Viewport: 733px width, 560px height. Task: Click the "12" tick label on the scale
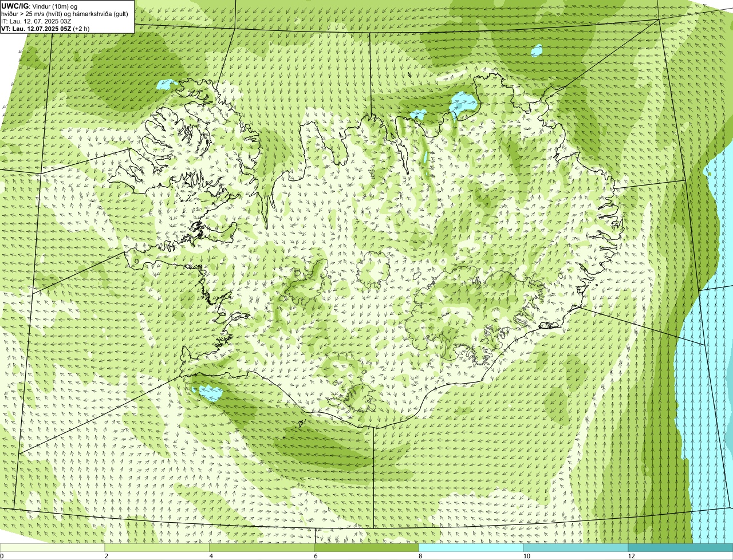coord(630,556)
